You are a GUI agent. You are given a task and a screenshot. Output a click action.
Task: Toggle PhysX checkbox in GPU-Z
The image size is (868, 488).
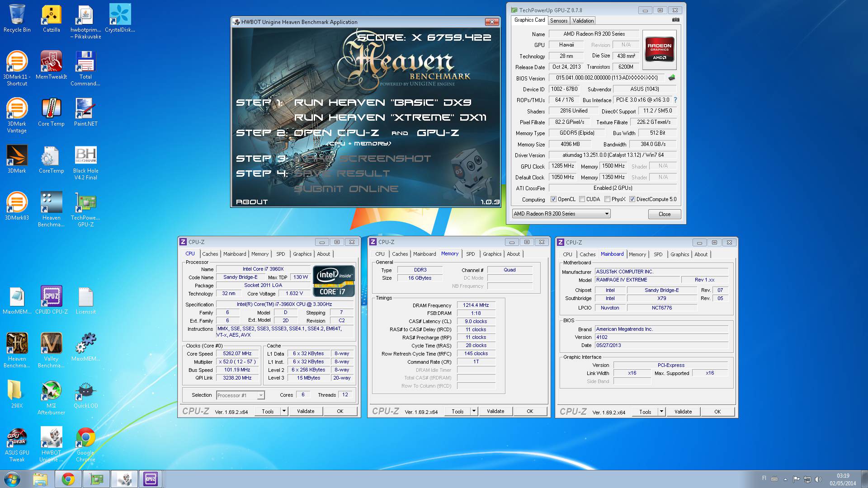608,199
